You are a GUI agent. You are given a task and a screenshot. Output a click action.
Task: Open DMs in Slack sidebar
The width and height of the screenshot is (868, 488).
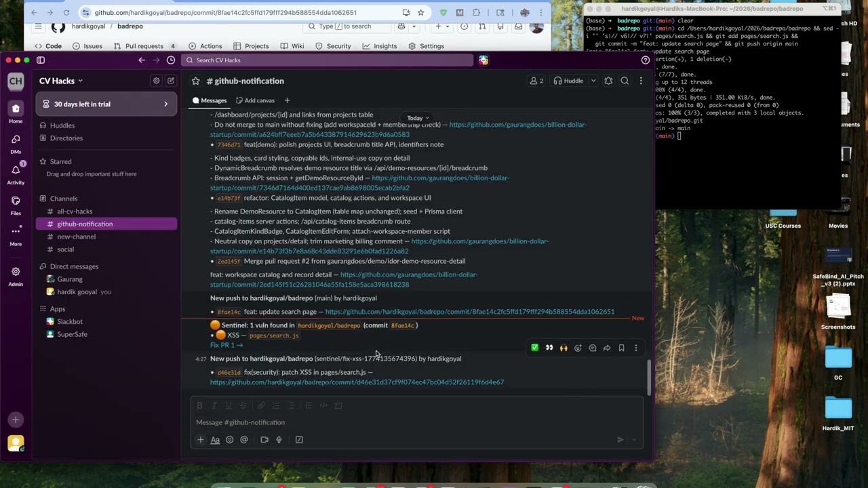(16, 144)
